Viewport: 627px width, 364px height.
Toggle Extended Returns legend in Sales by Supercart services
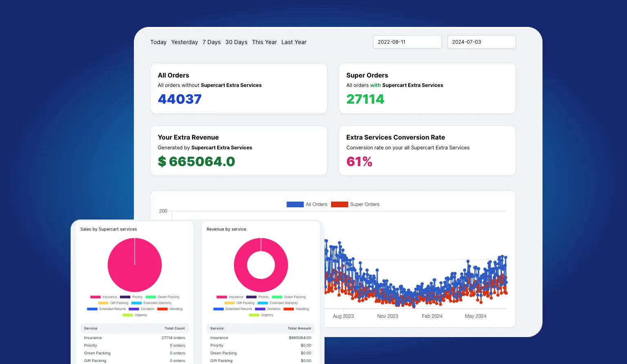pyautogui.click(x=107, y=309)
